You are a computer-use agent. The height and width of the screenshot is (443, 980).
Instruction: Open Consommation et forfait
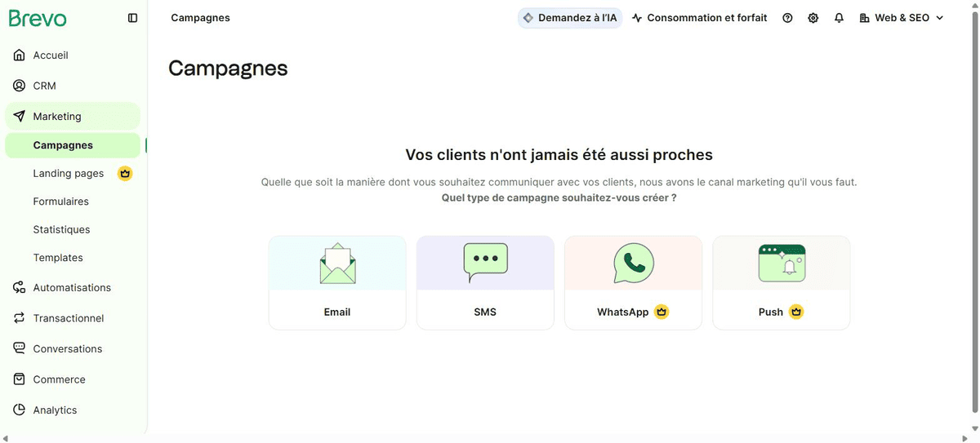click(700, 18)
